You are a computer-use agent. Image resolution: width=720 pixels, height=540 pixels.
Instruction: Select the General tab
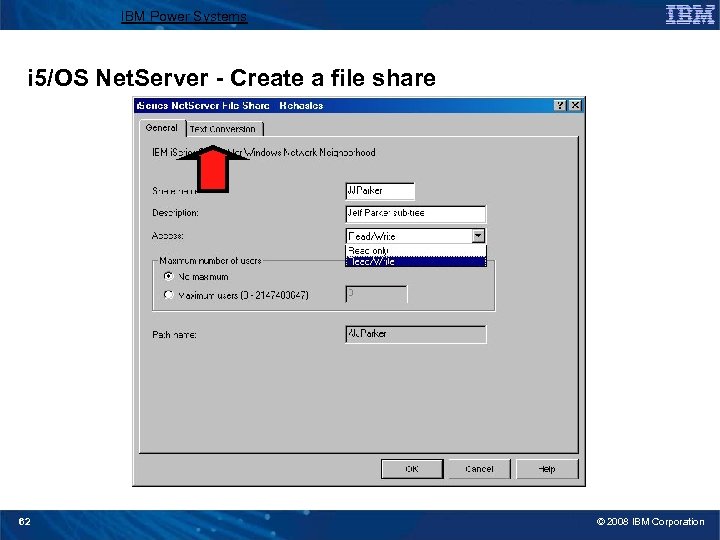pos(162,128)
